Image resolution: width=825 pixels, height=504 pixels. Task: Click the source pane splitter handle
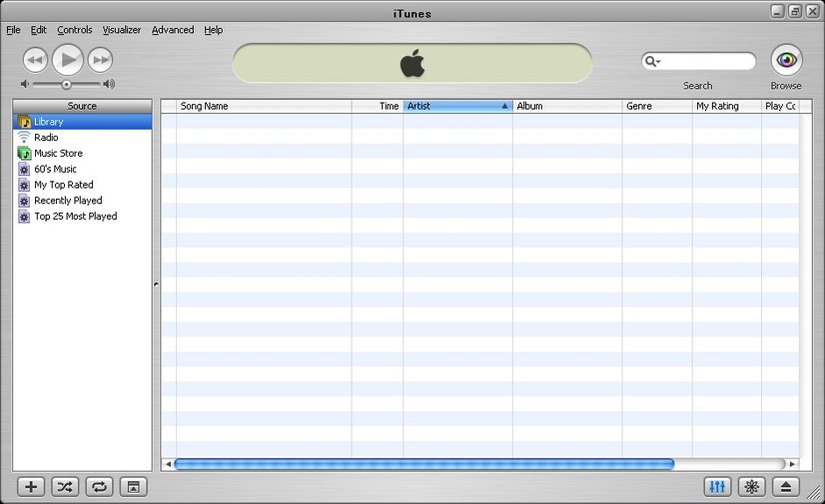[x=156, y=284]
